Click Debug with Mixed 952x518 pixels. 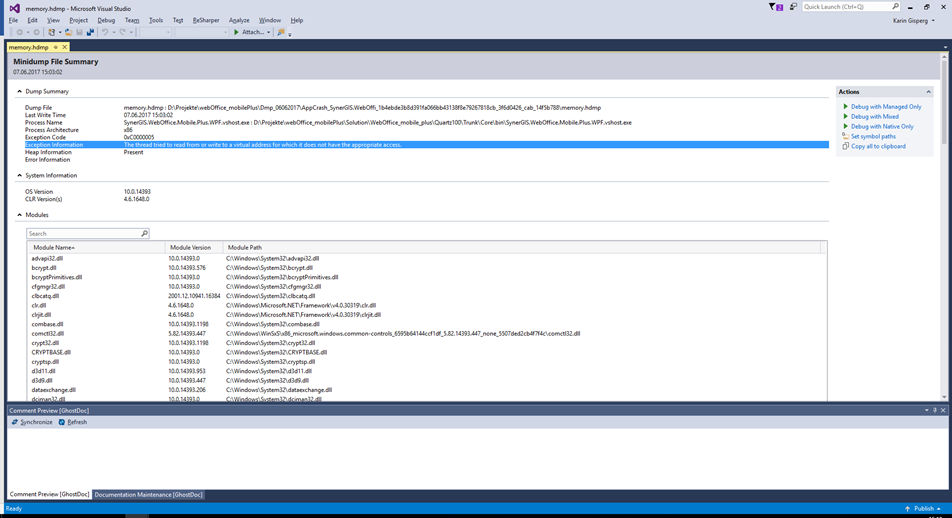[874, 117]
